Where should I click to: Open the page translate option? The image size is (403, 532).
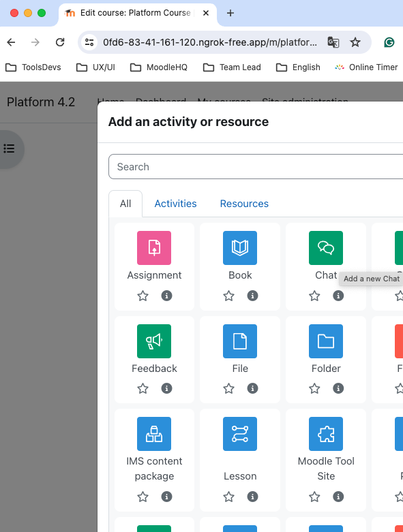click(333, 42)
